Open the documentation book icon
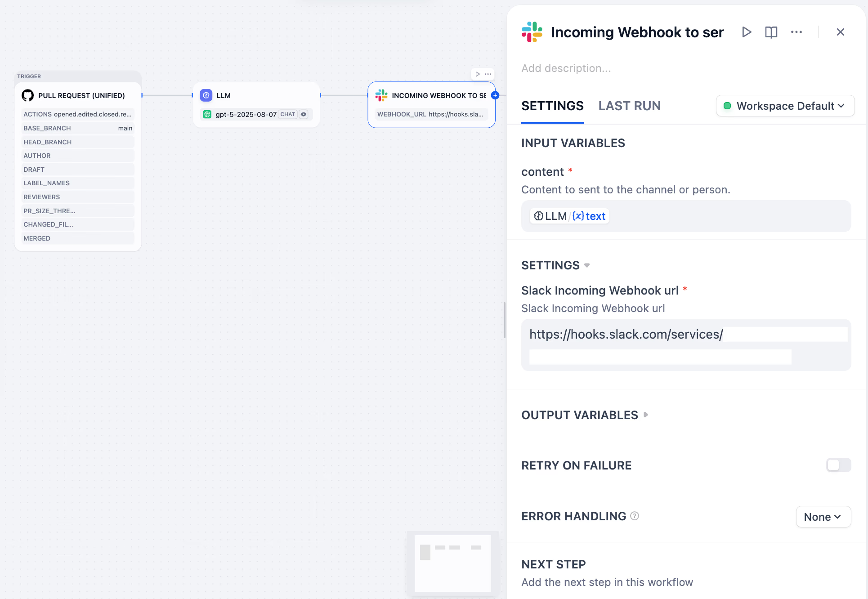 coord(771,32)
